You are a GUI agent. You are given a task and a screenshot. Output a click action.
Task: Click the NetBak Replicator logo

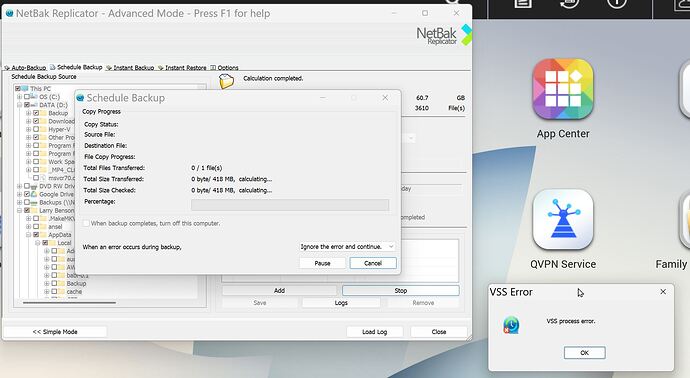[444, 35]
